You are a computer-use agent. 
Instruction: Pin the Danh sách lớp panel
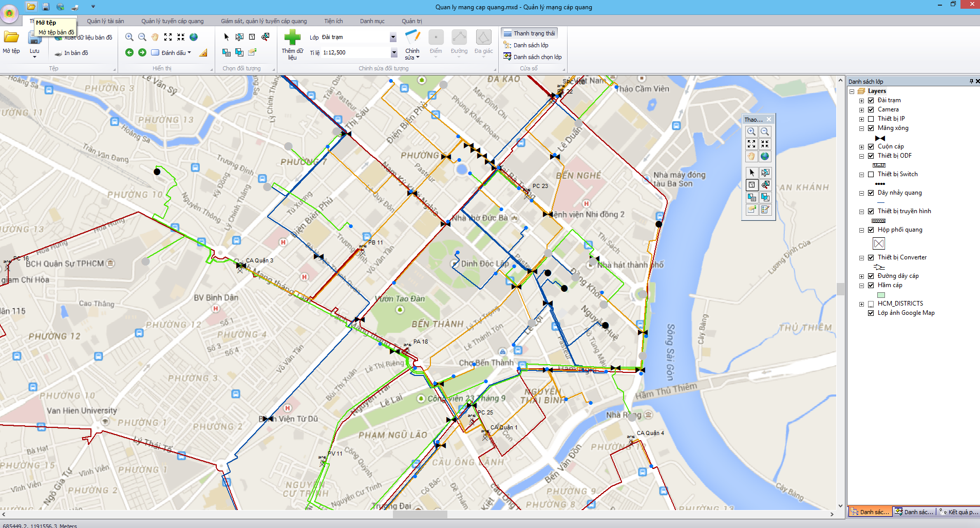pos(971,81)
